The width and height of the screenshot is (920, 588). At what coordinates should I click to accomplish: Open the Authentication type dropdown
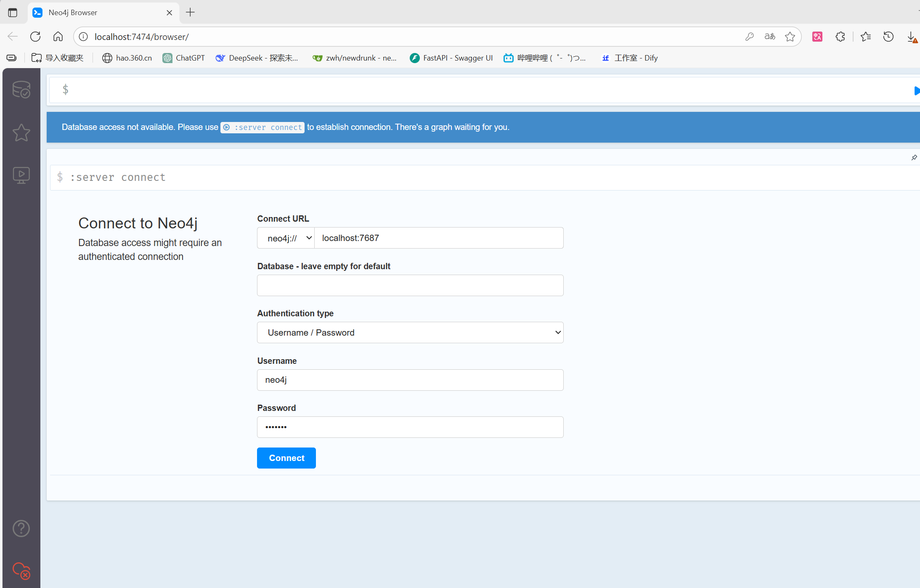(410, 333)
